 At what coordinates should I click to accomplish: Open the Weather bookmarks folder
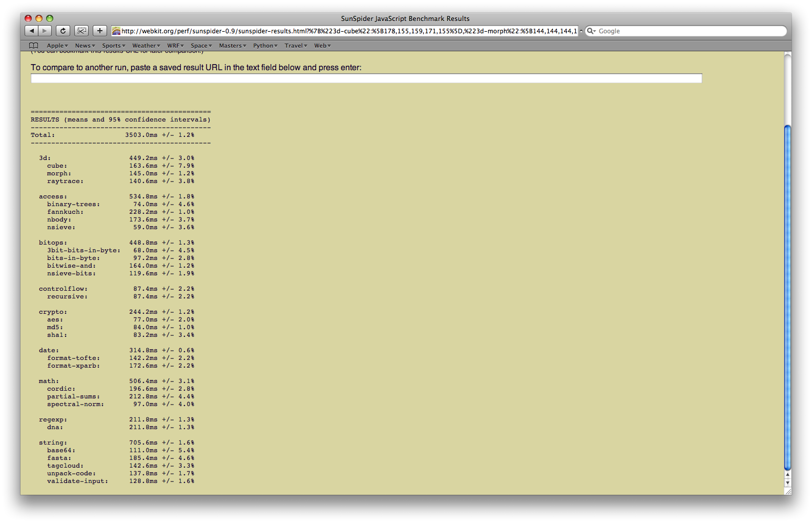tap(146, 46)
